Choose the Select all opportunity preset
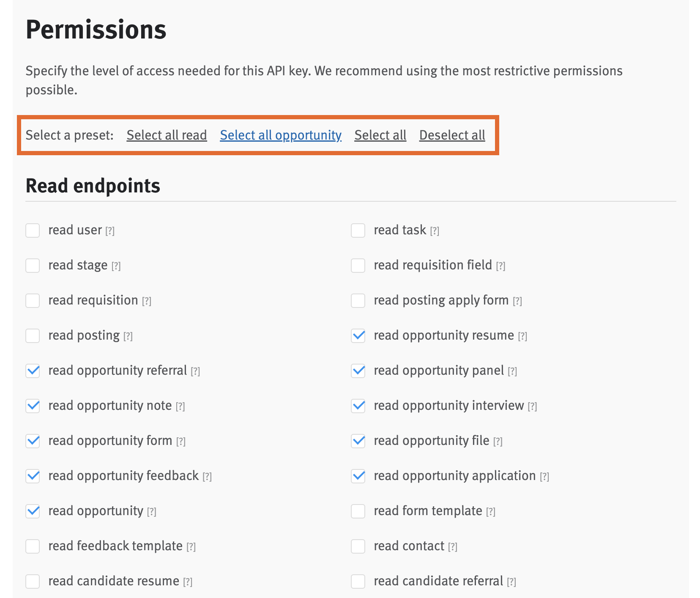The height and width of the screenshot is (598, 700). pyautogui.click(x=281, y=135)
